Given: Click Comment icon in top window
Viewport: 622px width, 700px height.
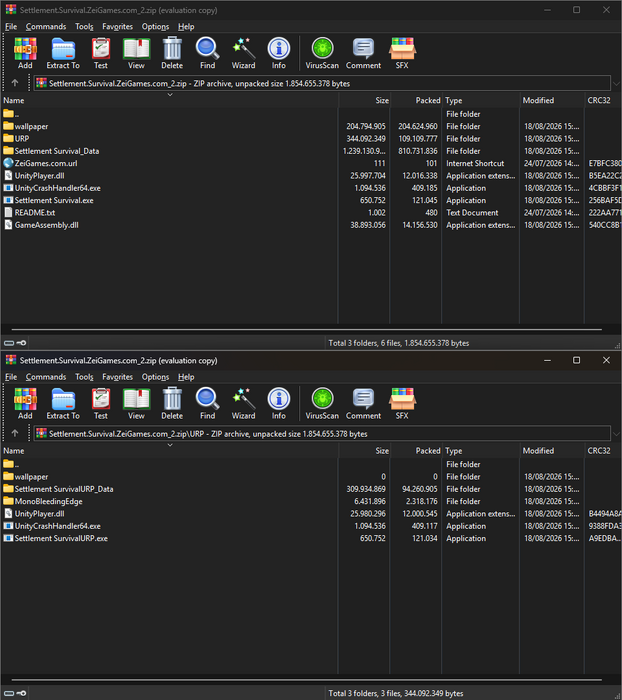Looking at the screenshot, I should pos(363,53).
